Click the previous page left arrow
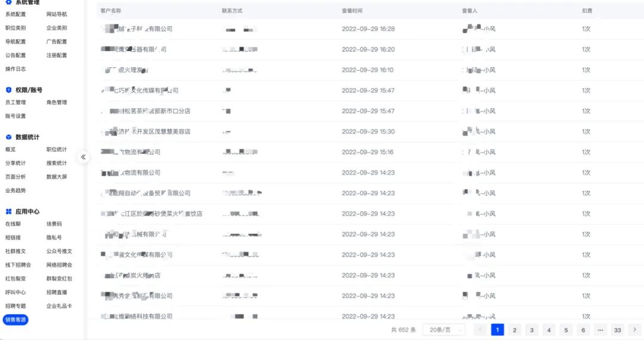This screenshot has height=340, width=644. pos(480,330)
